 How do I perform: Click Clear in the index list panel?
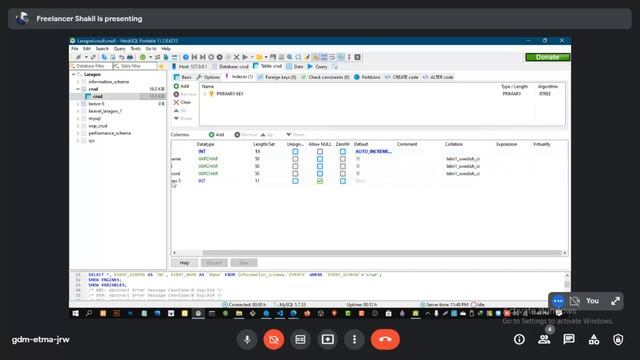[182, 102]
